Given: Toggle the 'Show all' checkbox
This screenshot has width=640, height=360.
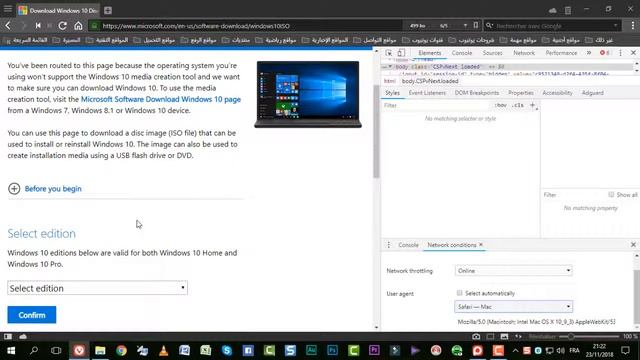Looking at the screenshot, I should tap(611, 195).
